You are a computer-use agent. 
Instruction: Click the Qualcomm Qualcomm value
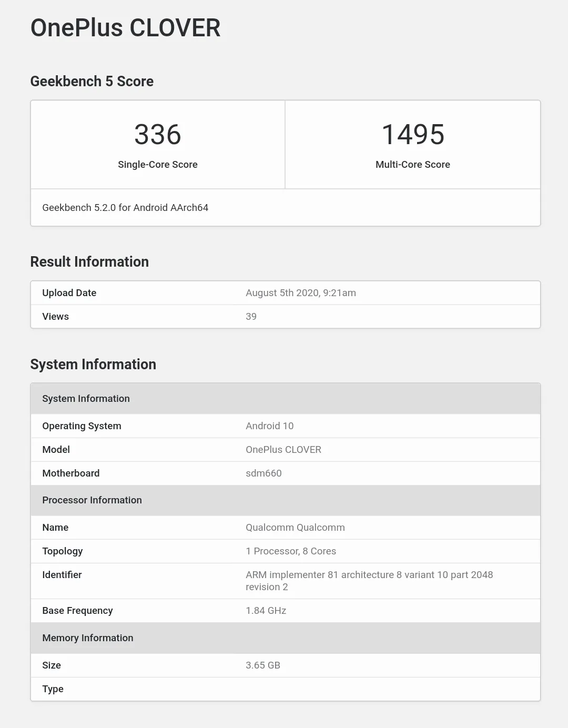[x=295, y=528]
